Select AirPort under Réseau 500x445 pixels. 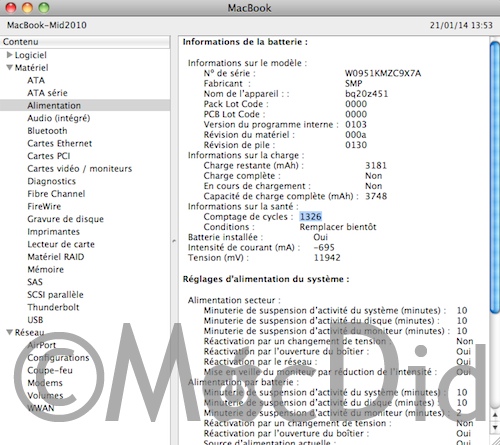point(42,345)
